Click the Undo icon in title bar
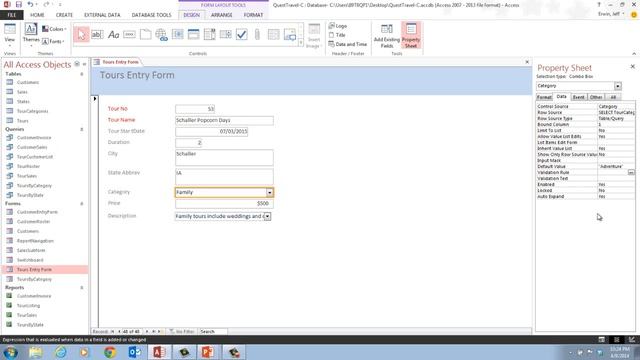 coord(30,4)
